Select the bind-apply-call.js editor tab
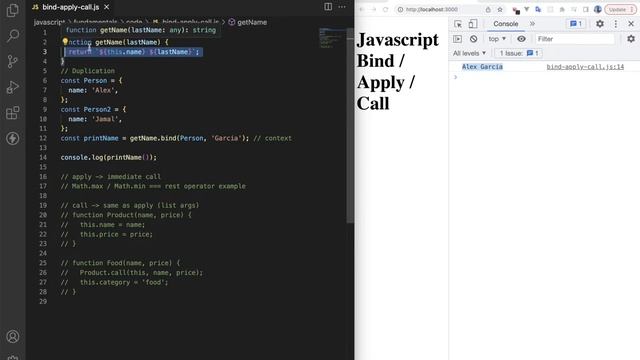640x360 pixels. click(71, 7)
